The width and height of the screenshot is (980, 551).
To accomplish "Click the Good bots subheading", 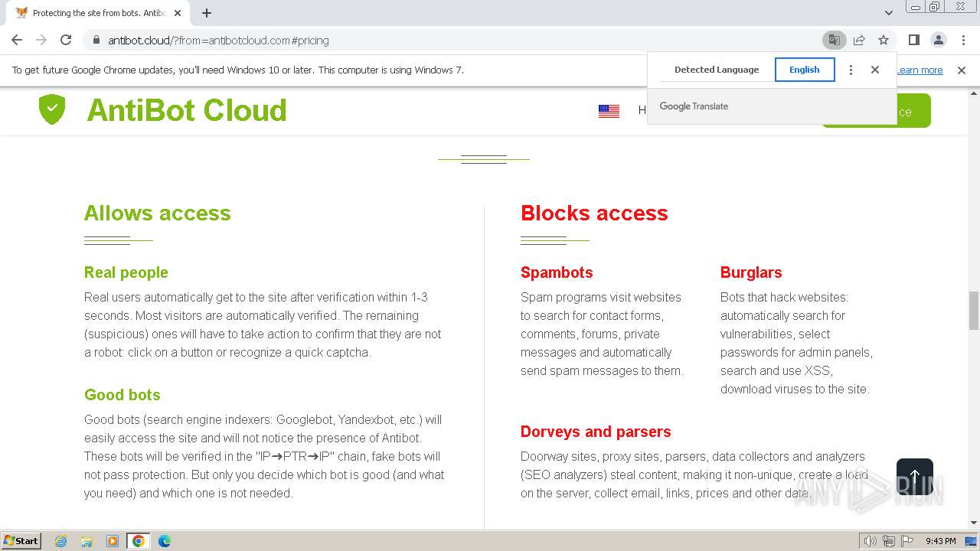I will pos(122,395).
